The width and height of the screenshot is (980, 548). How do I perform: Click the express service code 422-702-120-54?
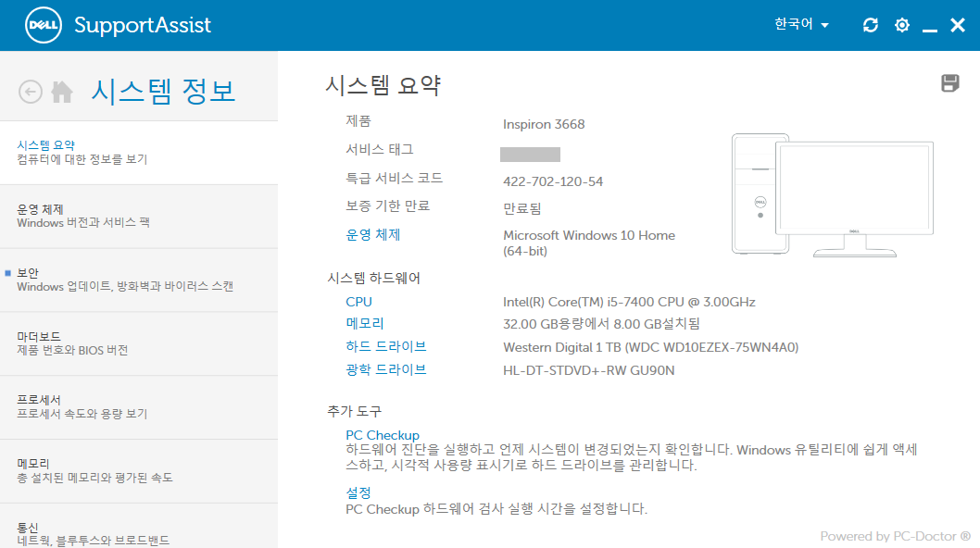coord(553,181)
